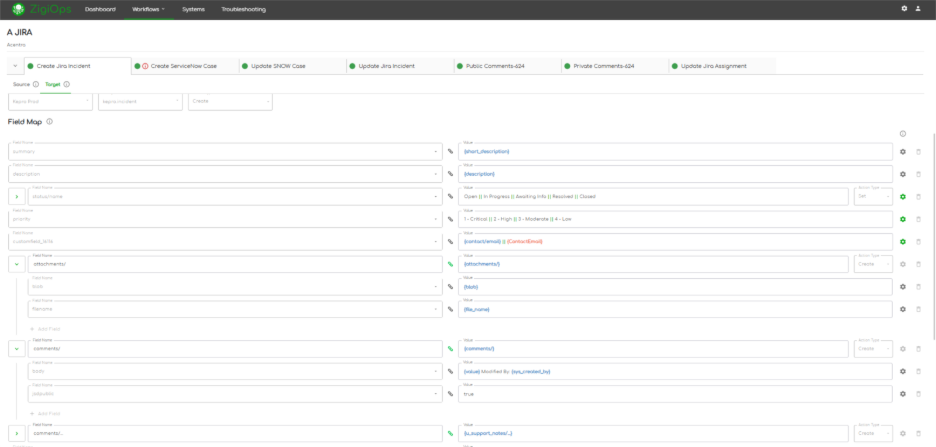Viewport: 936px width, 447px height.
Task: Toggle green status dot on Update Jira Assignment
Action: tap(675, 66)
